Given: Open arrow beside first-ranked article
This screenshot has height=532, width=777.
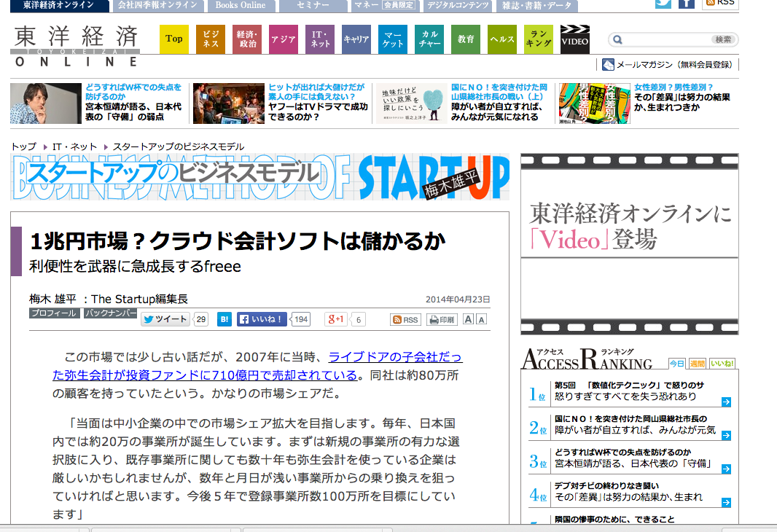Looking at the screenshot, I should click(726, 402).
